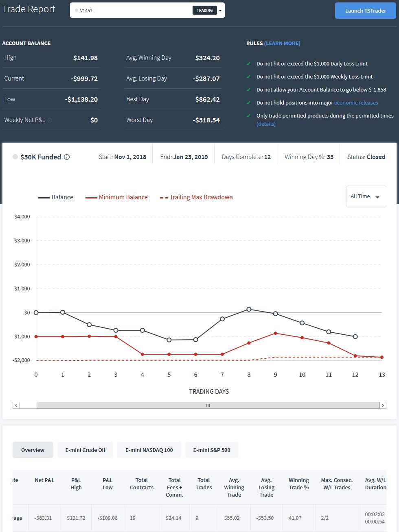Click the gray dot beside V1451
399x532 pixels.
pyautogui.click(x=77, y=10)
